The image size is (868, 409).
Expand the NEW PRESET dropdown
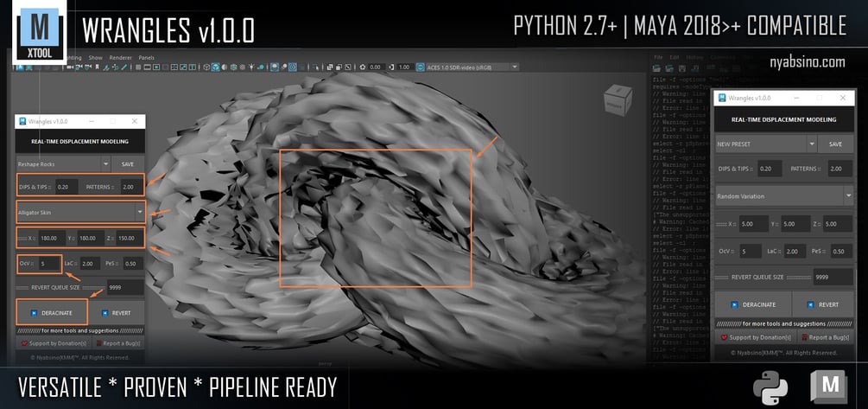(812, 144)
